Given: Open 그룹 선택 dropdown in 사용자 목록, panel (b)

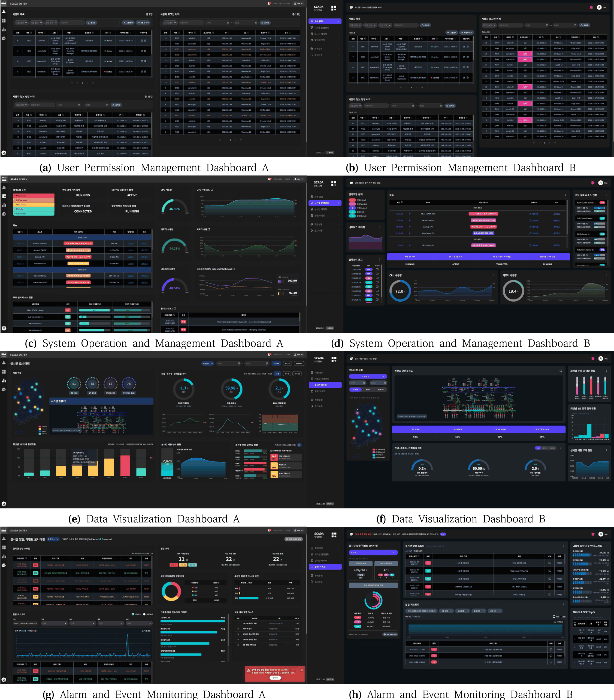Looking at the screenshot, I should pos(355,25).
